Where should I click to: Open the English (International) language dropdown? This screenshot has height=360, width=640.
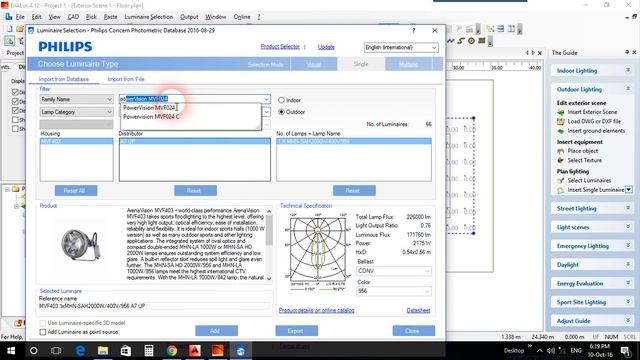tap(401, 47)
